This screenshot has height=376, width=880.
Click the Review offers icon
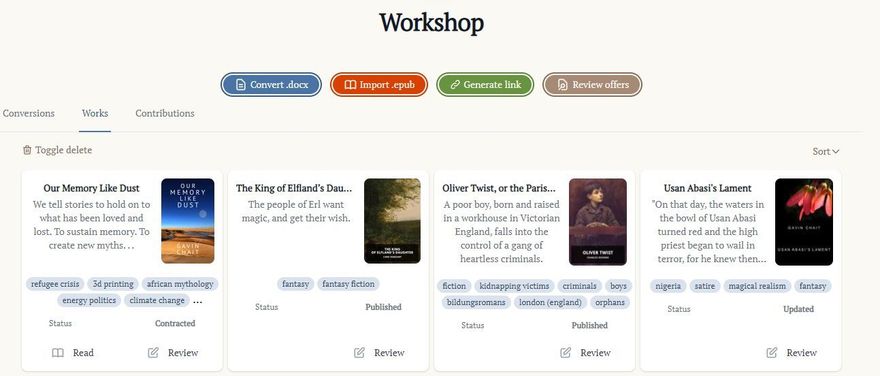(x=562, y=85)
